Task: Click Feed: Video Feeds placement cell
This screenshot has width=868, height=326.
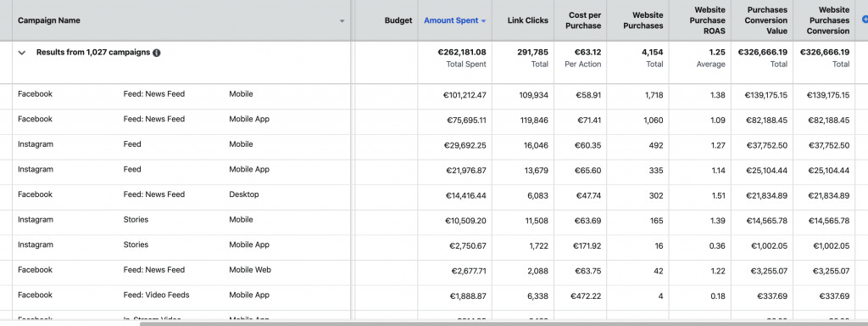Action: coord(156,295)
